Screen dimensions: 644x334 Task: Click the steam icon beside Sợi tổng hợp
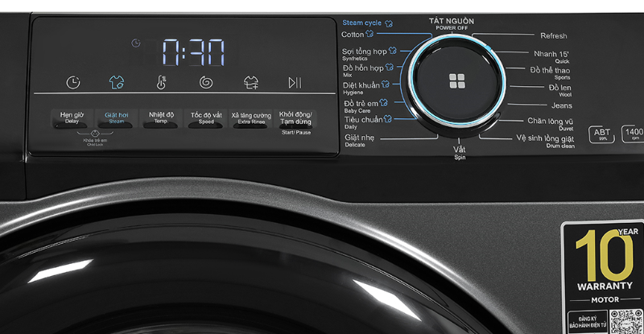coord(393,51)
